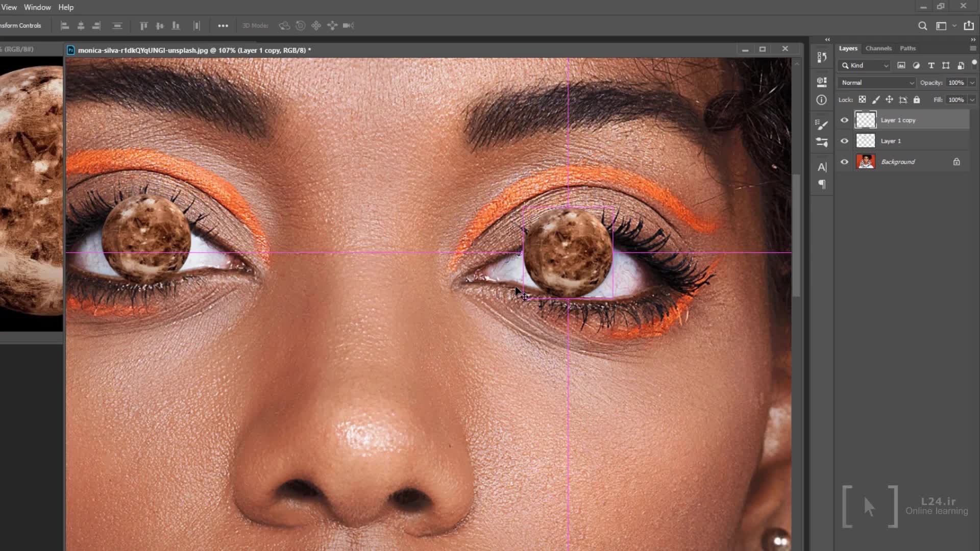Expand the Opacity slider dropdown arrow

972,83
